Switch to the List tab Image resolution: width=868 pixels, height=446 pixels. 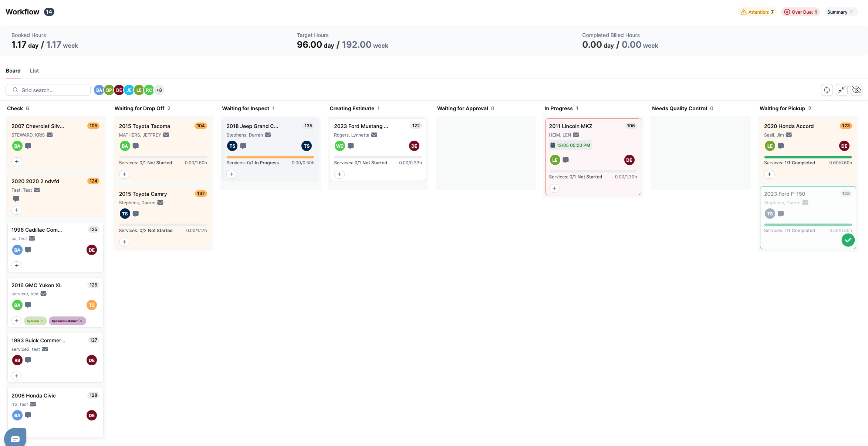(34, 71)
